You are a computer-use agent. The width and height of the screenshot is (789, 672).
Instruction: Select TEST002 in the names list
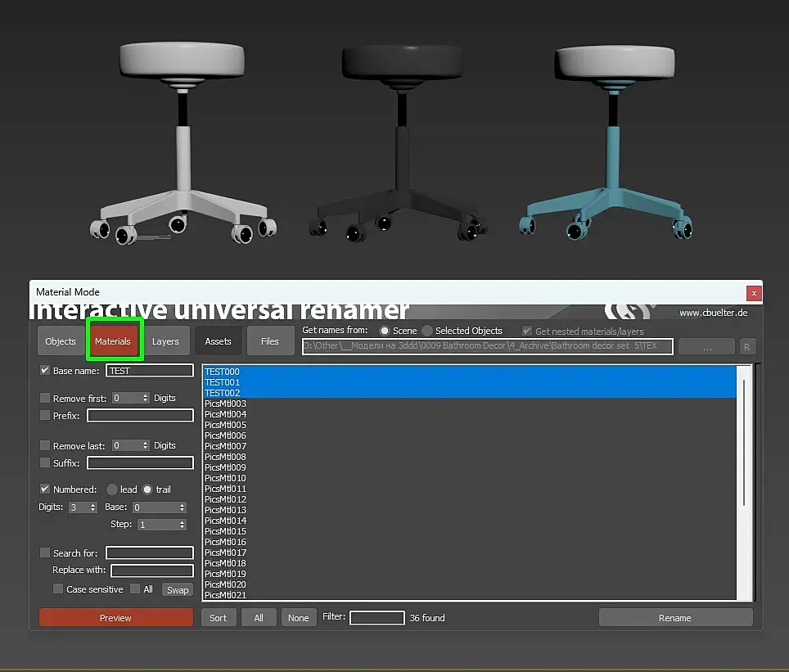pos(469,393)
